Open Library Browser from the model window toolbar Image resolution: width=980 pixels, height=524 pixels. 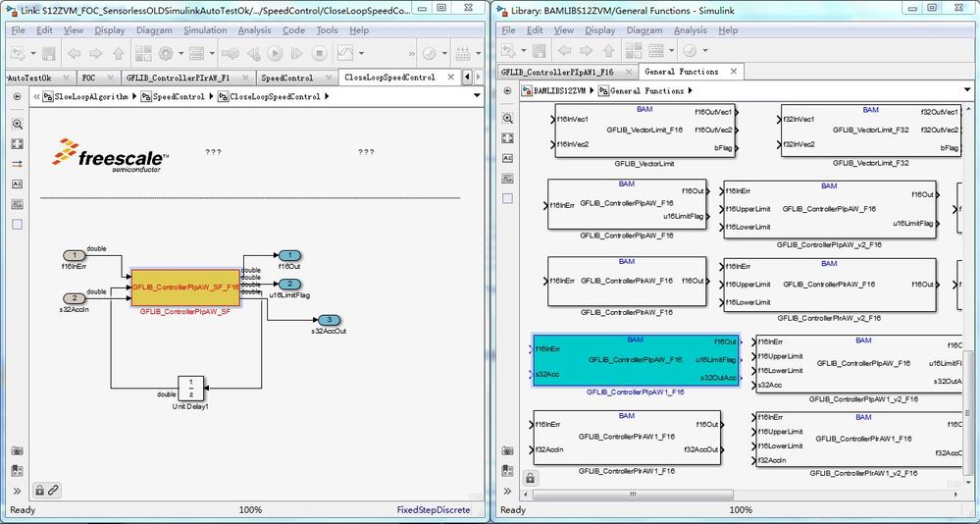click(x=143, y=53)
